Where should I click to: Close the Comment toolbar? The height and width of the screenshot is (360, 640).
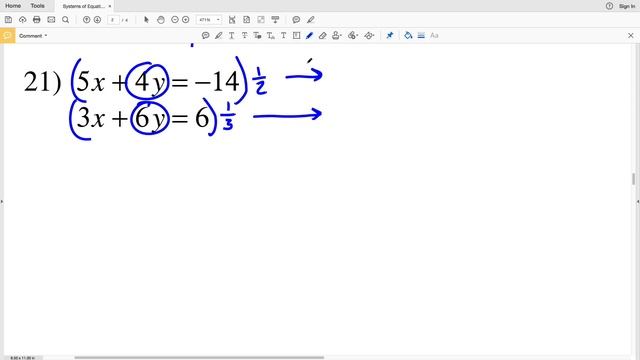(x=631, y=36)
